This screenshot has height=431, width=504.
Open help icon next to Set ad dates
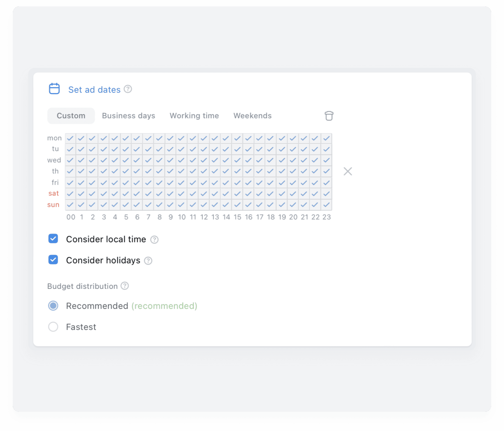point(128,89)
